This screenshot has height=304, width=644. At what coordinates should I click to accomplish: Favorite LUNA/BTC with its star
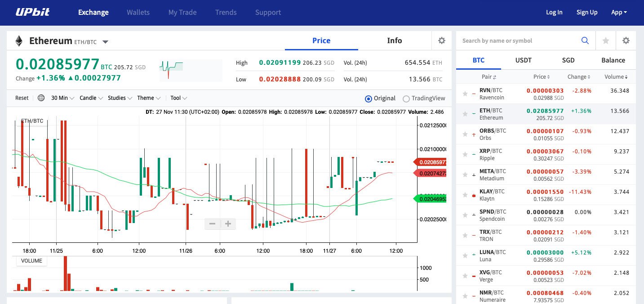465,255
